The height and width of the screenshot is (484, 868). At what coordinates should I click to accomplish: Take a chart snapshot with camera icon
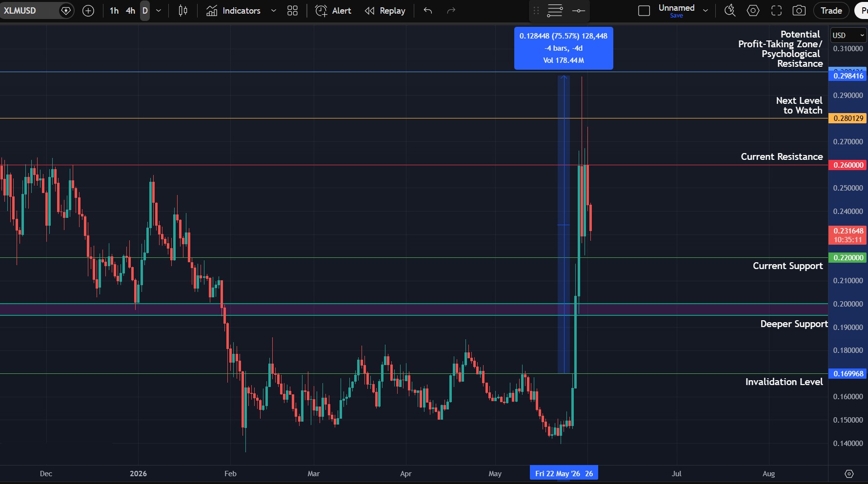(x=799, y=11)
